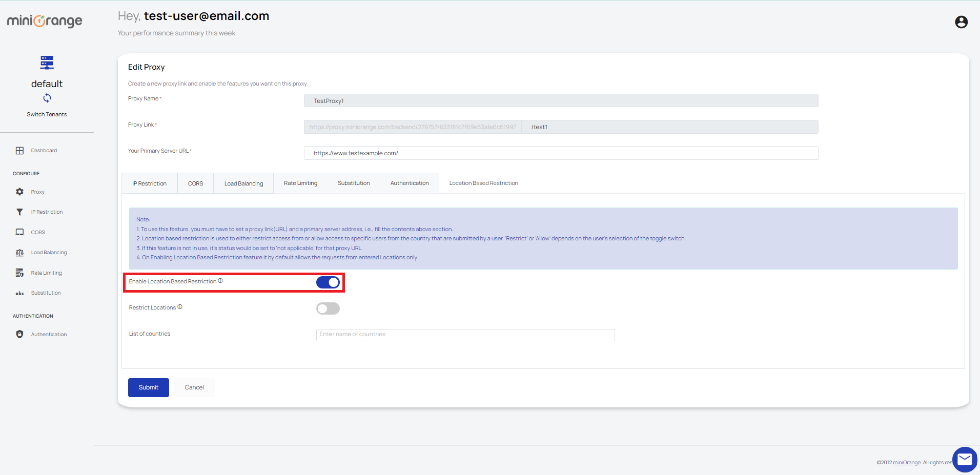Click the Load Balancing scales icon
Viewport: 980px width, 475px height.
(19, 253)
